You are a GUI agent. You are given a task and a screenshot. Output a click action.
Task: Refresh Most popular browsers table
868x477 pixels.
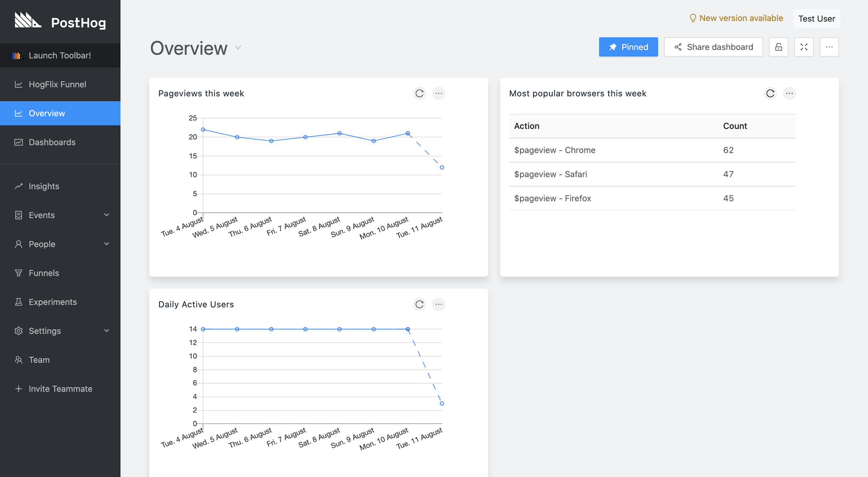[x=770, y=93]
